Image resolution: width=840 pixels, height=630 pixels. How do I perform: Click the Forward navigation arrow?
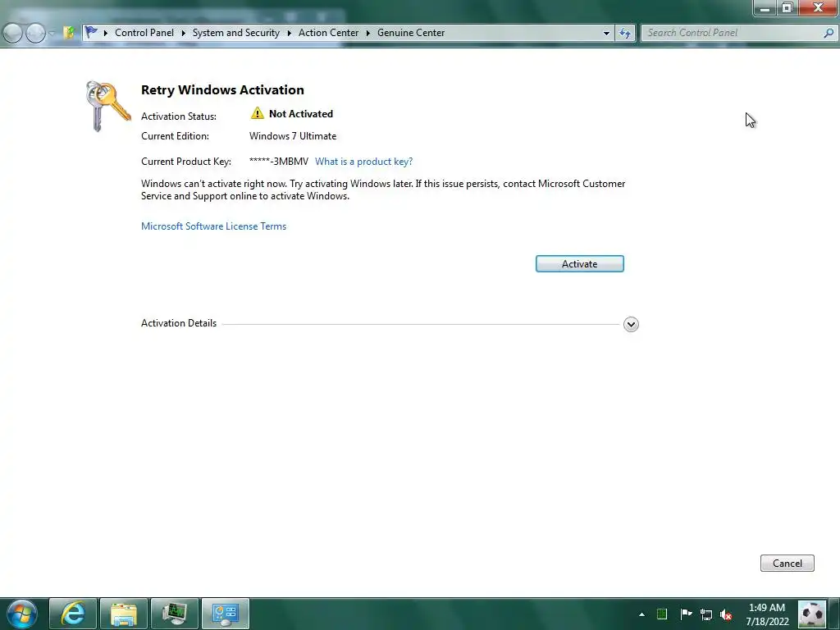36,33
